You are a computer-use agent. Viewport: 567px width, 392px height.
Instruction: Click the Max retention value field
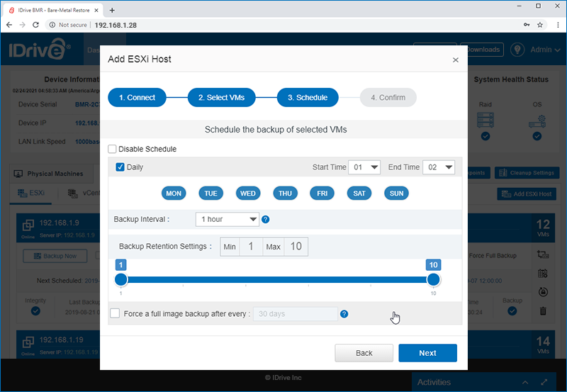coord(296,247)
